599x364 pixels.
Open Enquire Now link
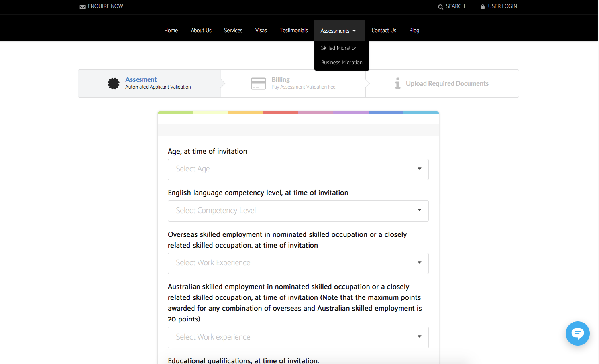[106, 6]
